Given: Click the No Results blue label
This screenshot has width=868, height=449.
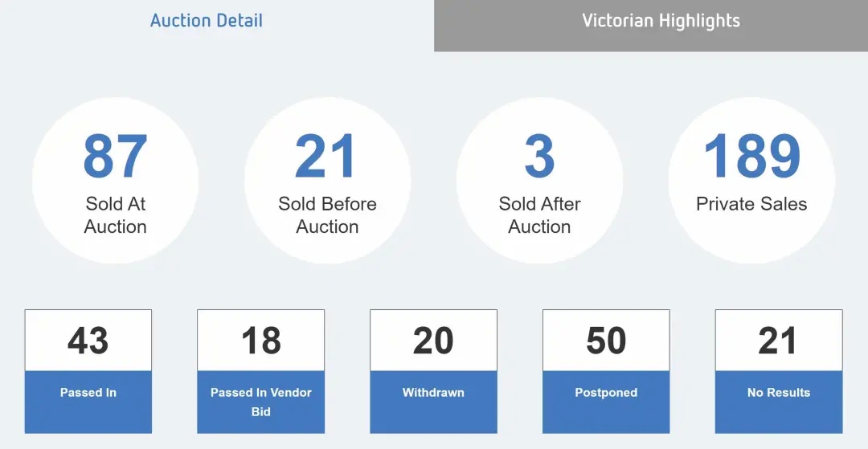Looking at the screenshot, I should point(779,402).
